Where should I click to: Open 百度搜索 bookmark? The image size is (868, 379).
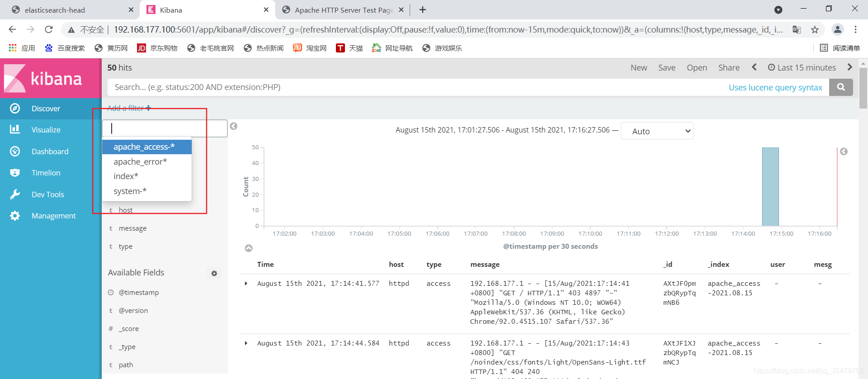(x=65, y=48)
